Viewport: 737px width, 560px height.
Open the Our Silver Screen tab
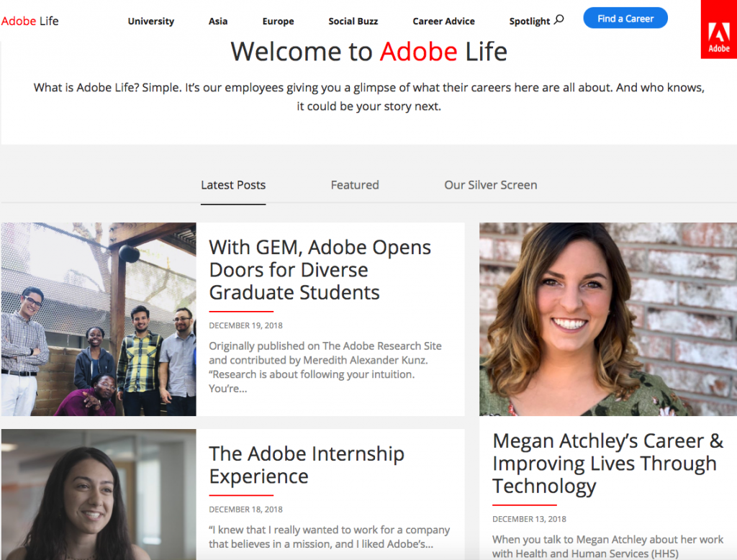(490, 185)
